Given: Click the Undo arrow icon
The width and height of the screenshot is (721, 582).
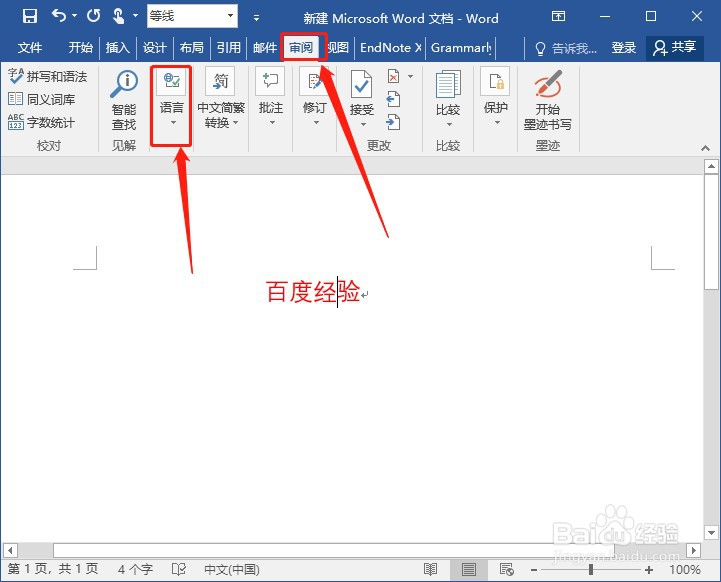Looking at the screenshot, I should click(x=58, y=16).
